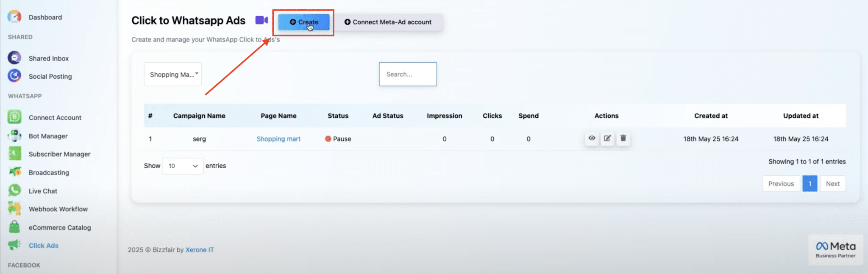This screenshot has height=274, width=868.
Task: Open Live Chat WhatsApp icon
Action: click(14, 191)
